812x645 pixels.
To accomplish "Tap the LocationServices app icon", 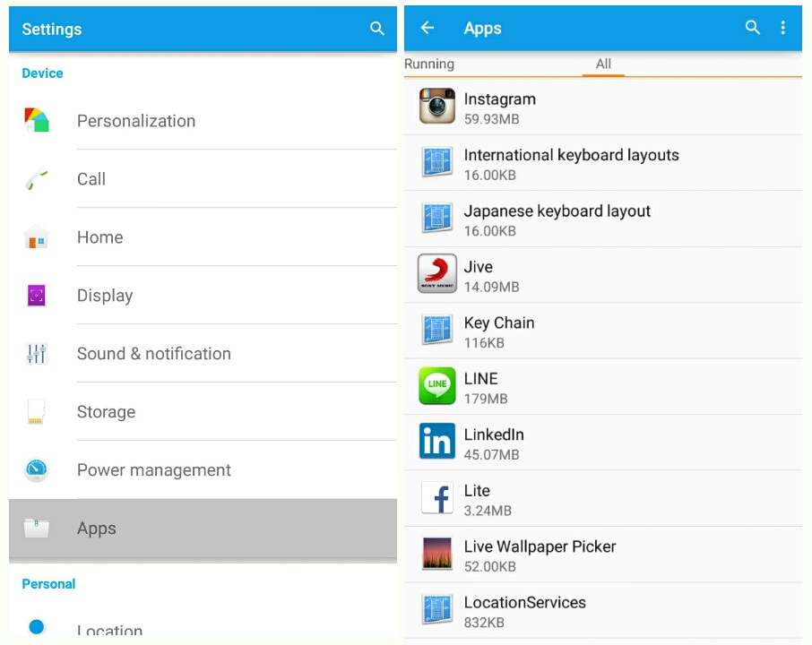I will 437,609.
